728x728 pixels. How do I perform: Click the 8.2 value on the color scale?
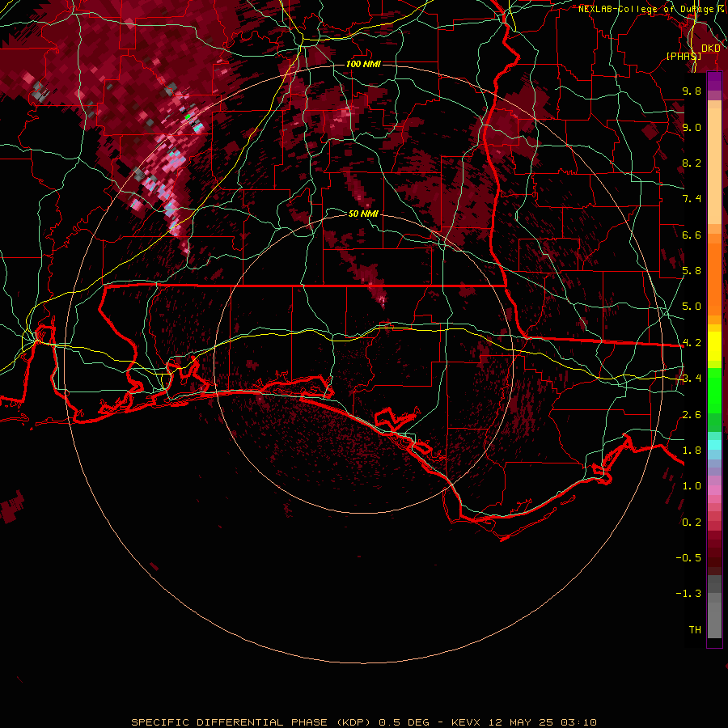(x=692, y=163)
